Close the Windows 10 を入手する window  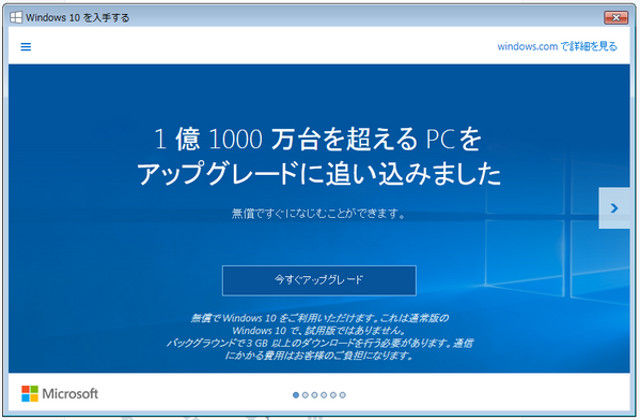tap(616, 18)
